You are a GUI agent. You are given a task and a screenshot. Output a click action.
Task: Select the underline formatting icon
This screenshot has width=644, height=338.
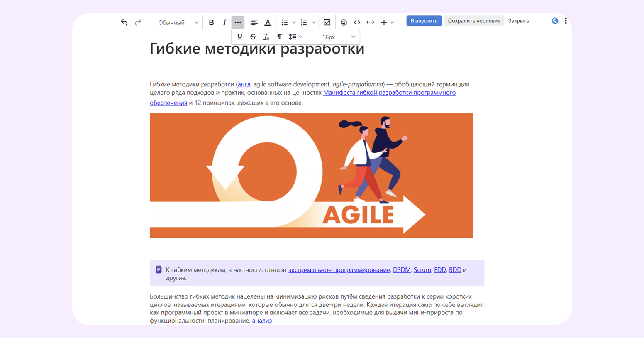[x=240, y=37]
